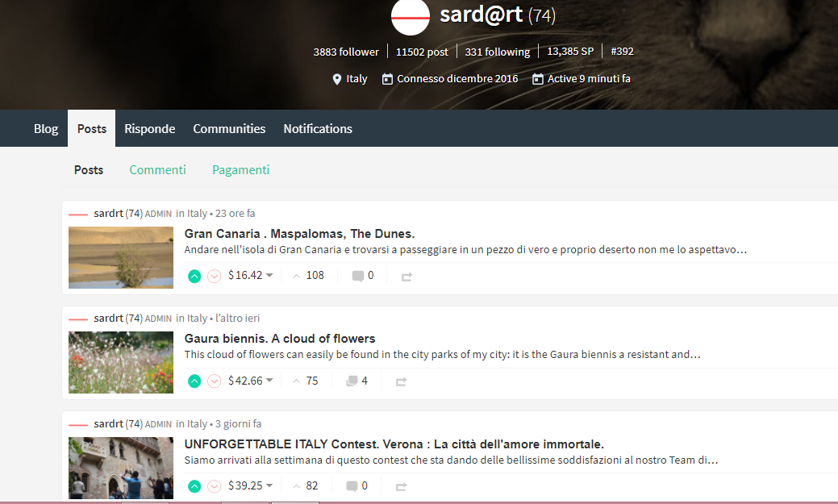838x504 pixels.
Task: Open the Communities tab
Action: (x=229, y=129)
